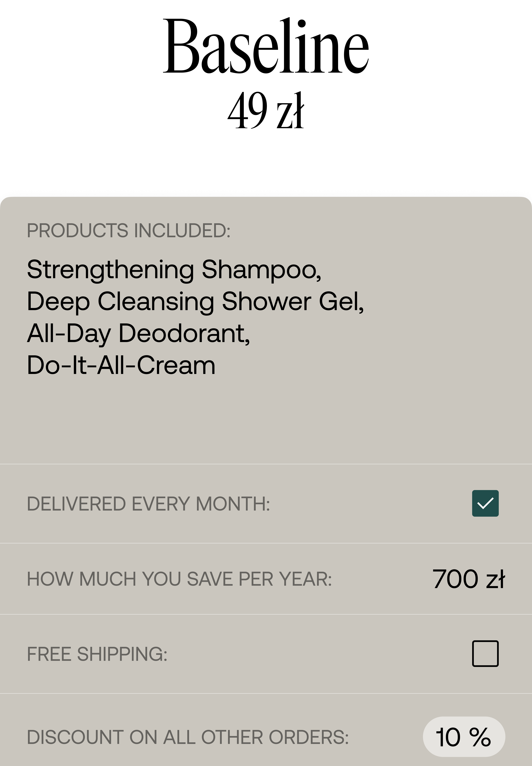Select the Do-It-All-Cream product
This screenshot has width=532, height=766.
(121, 365)
